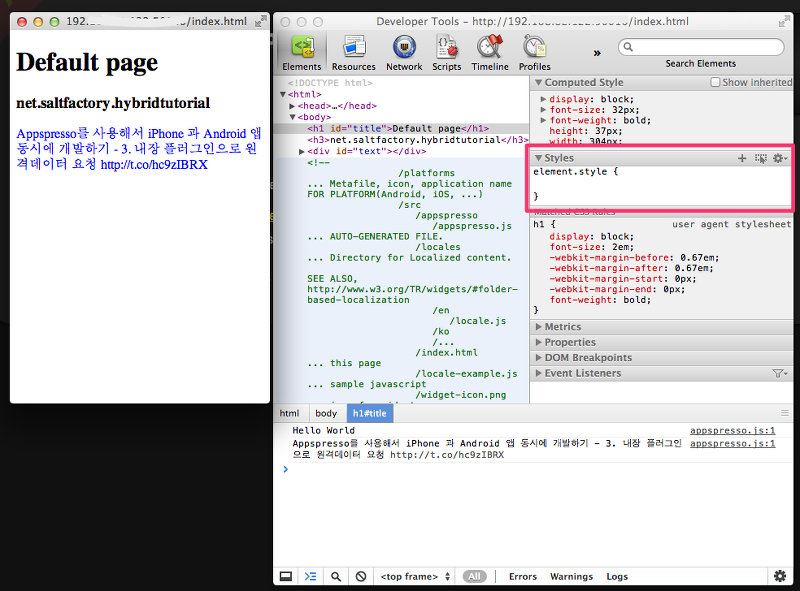Add a new style rule with plus icon

(x=742, y=158)
